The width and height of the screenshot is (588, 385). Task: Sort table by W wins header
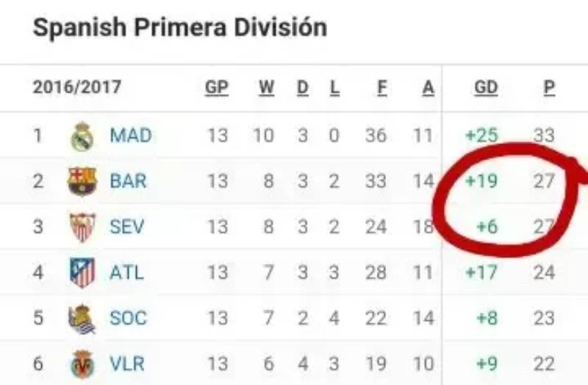267,87
